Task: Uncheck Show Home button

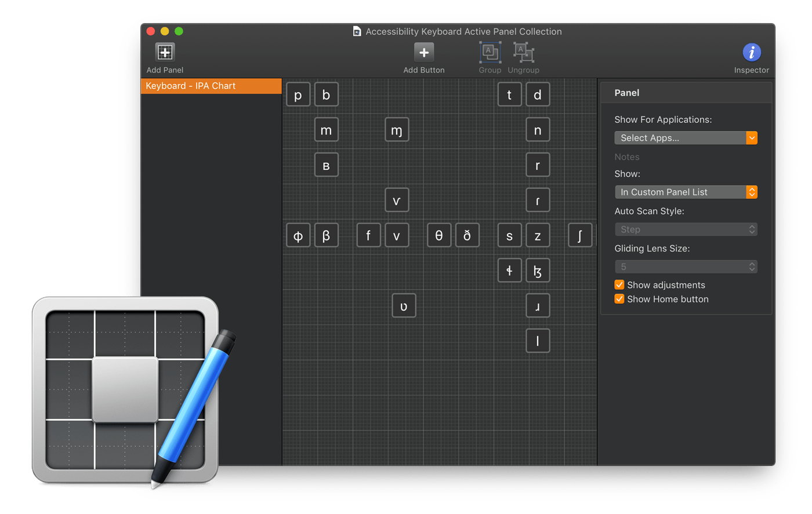Action: (619, 299)
